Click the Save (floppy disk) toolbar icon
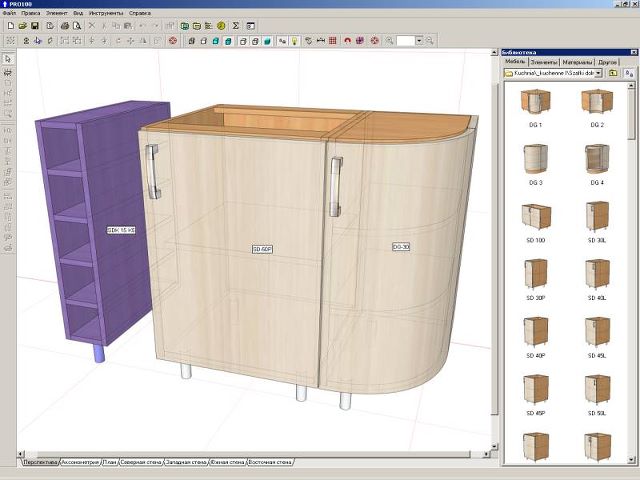The image size is (640, 480). click(36, 24)
